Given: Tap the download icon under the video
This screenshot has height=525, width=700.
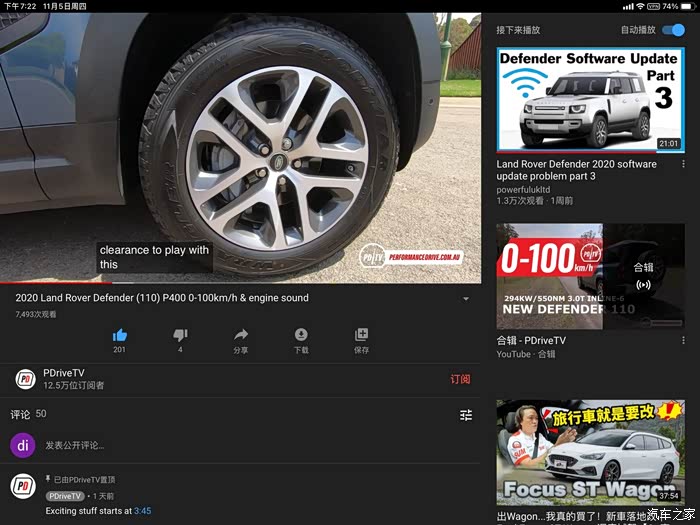Looking at the screenshot, I should pos(301,334).
